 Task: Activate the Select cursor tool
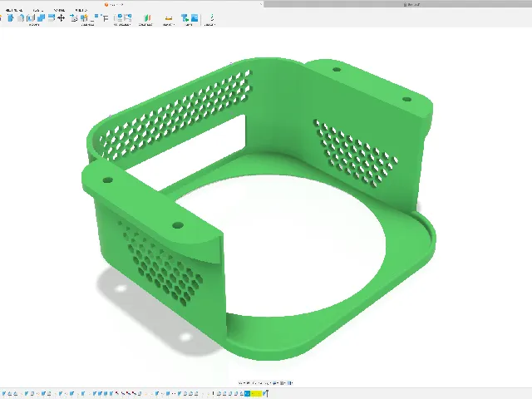[x=212, y=18]
